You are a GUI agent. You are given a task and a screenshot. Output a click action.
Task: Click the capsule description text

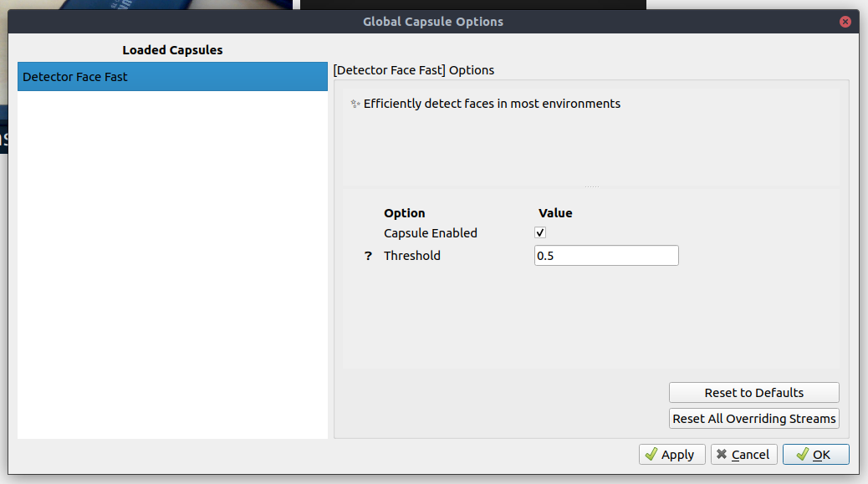492,104
